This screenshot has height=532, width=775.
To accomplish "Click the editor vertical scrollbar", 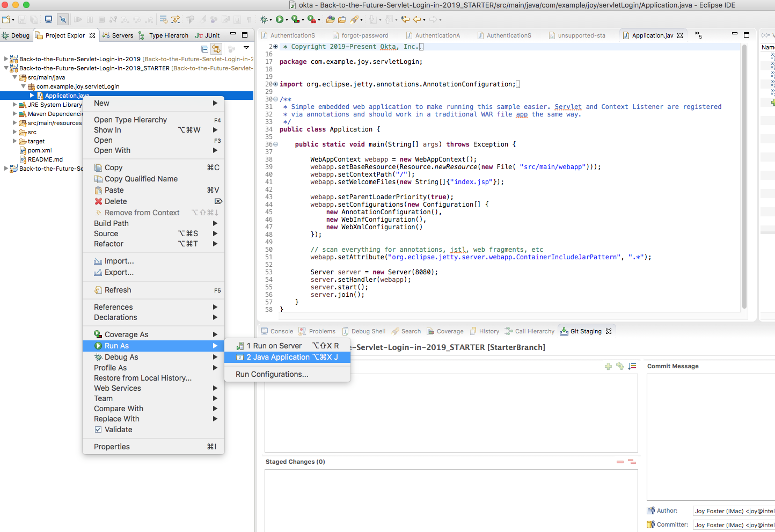I will coord(744,177).
